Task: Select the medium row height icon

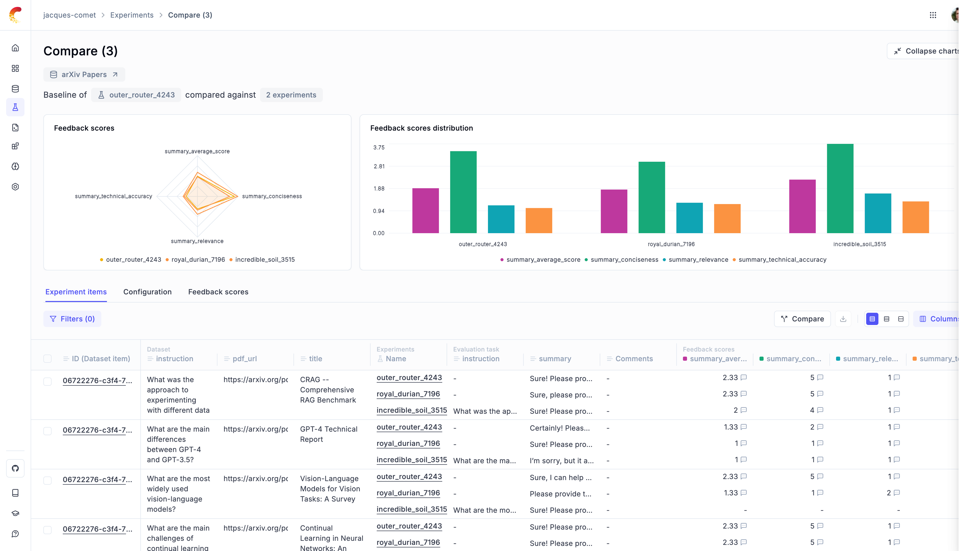Action: click(x=886, y=319)
